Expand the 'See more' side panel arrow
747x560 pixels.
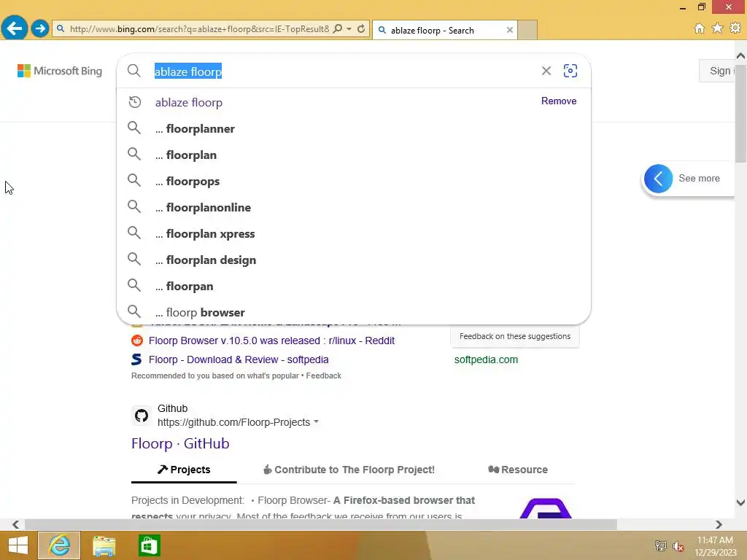(x=658, y=179)
